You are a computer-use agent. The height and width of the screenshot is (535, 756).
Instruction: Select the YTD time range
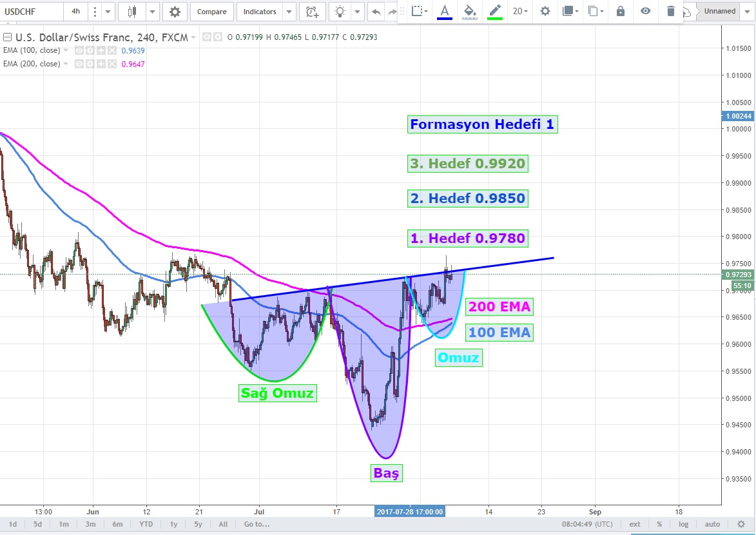tap(146, 524)
